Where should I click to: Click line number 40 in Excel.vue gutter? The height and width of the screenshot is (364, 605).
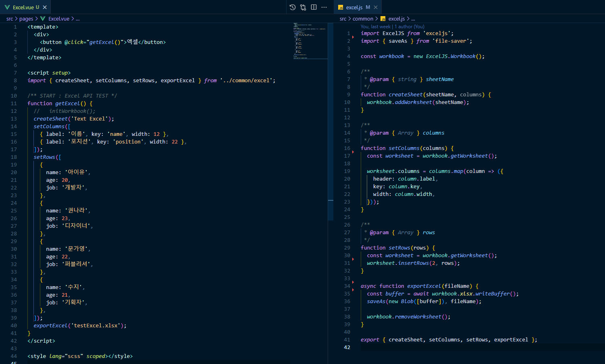pos(14,326)
